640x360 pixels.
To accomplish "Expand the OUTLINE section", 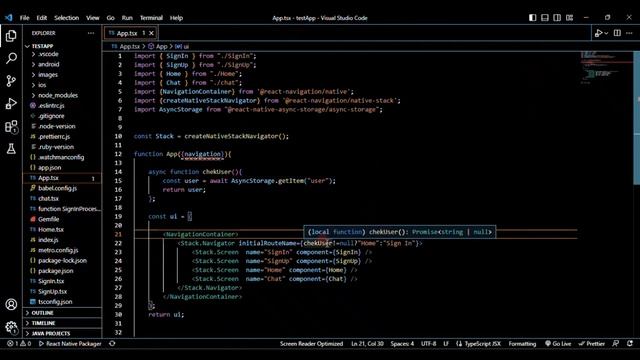I will [42, 313].
